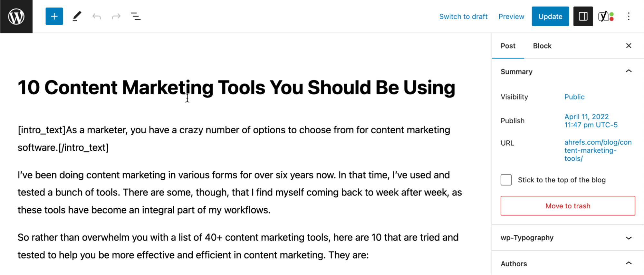The height and width of the screenshot is (275, 644).
Task: Click into the post title heading
Action: tap(236, 88)
